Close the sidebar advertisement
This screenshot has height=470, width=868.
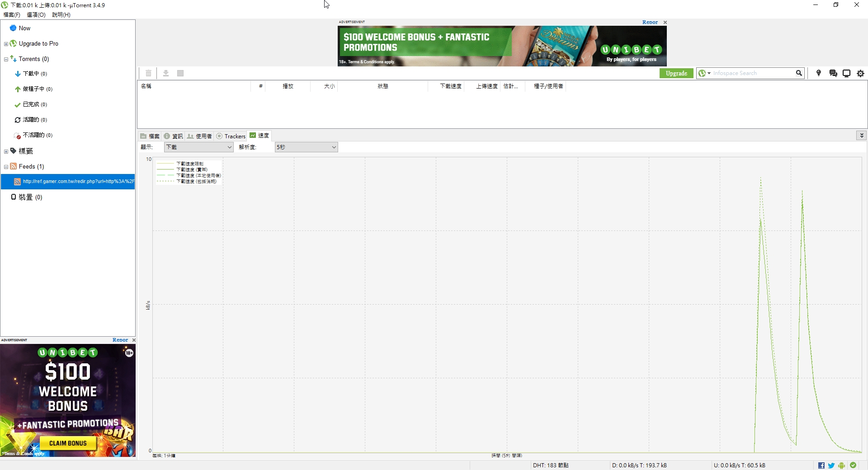[134, 340]
